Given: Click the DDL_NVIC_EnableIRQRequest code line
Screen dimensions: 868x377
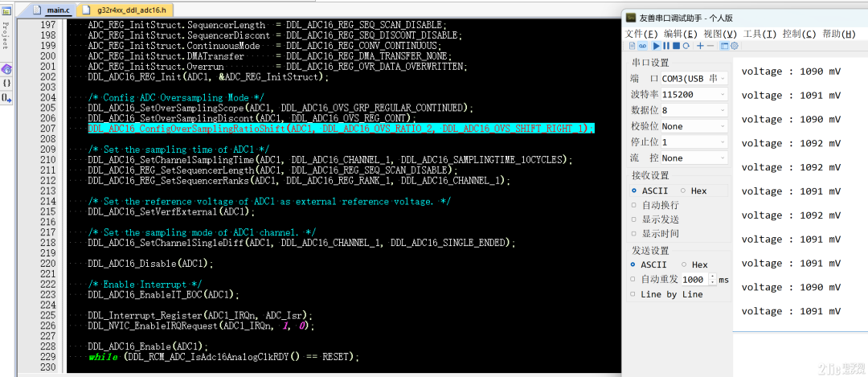Looking at the screenshot, I should (201, 326).
